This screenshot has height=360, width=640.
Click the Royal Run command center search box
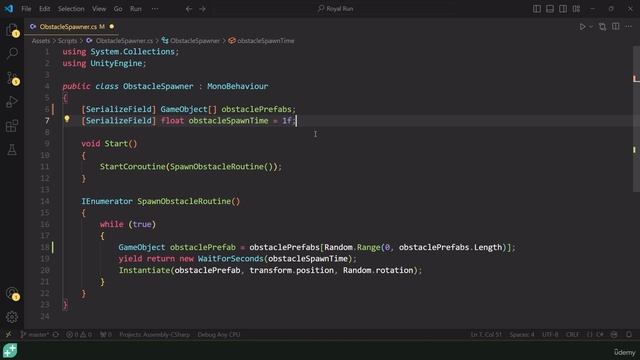336,9
